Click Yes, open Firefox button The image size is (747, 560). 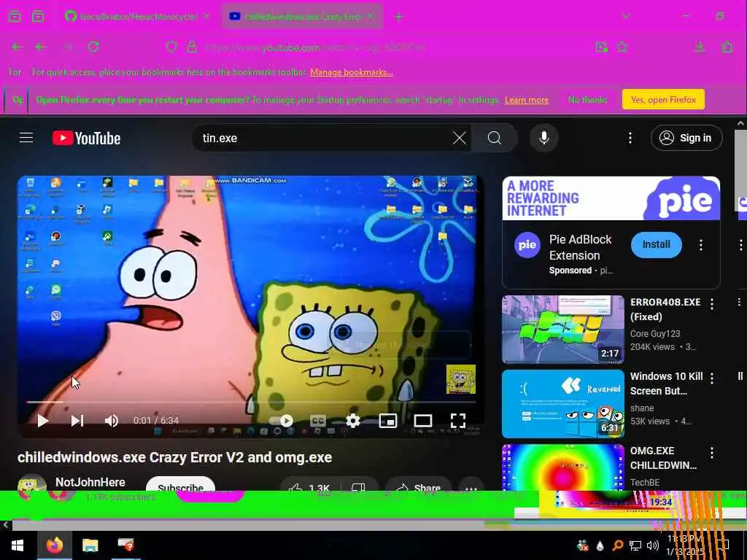(663, 99)
